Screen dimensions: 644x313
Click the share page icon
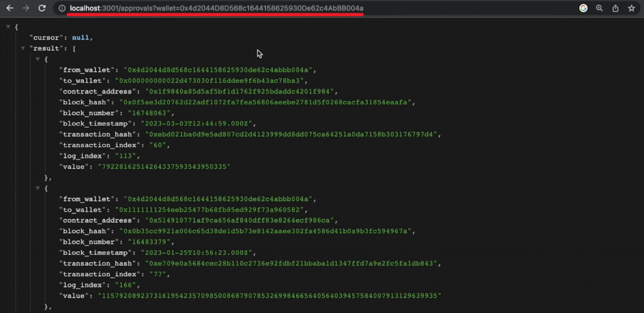615,8
